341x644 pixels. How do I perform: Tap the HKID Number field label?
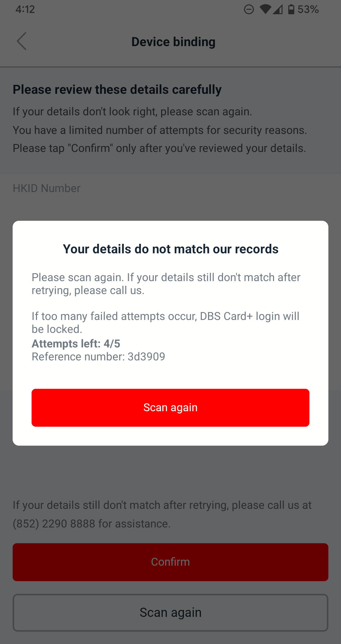coord(46,188)
